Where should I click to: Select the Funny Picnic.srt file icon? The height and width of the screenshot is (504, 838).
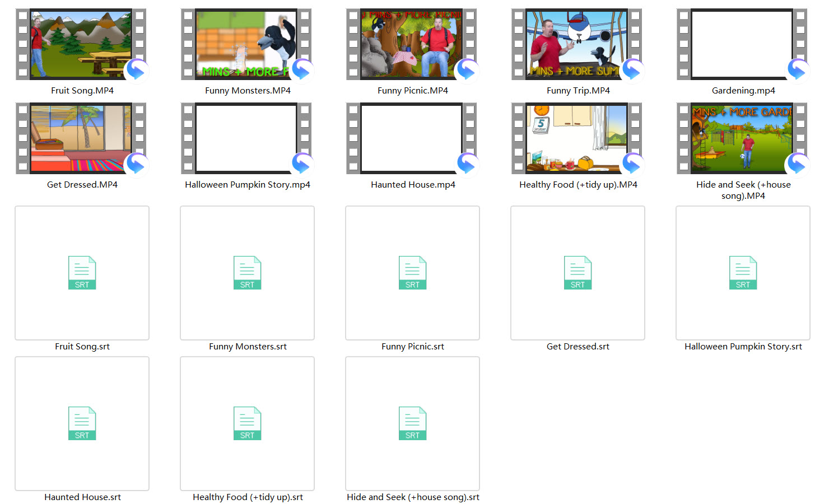click(412, 273)
